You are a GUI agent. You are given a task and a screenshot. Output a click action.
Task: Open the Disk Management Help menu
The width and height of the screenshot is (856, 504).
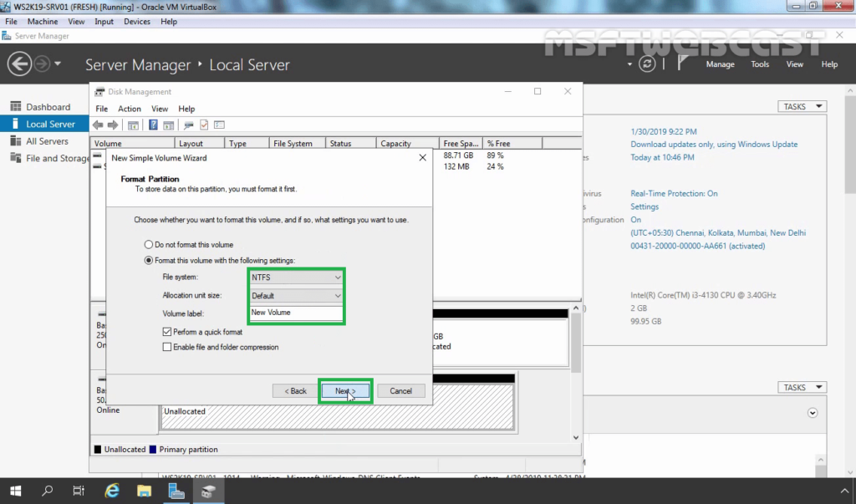point(186,109)
